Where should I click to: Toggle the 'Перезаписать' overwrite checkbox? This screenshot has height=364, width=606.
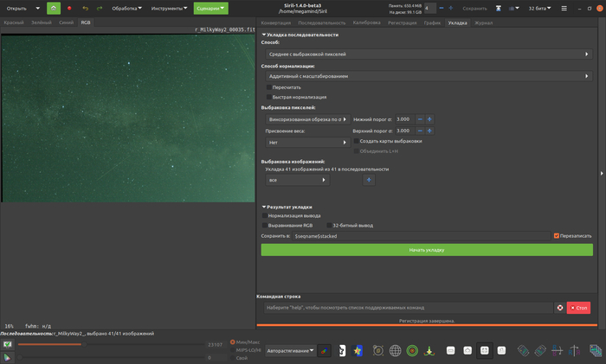[x=557, y=235]
